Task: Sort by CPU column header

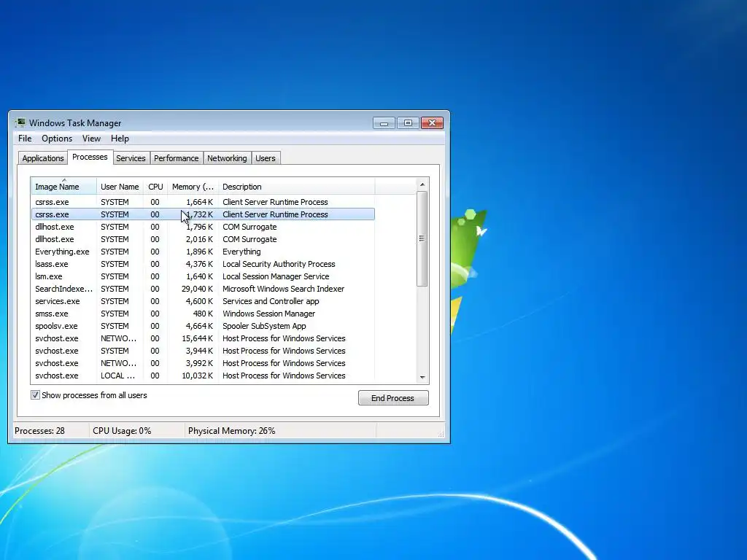Action: [x=155, y=187]
